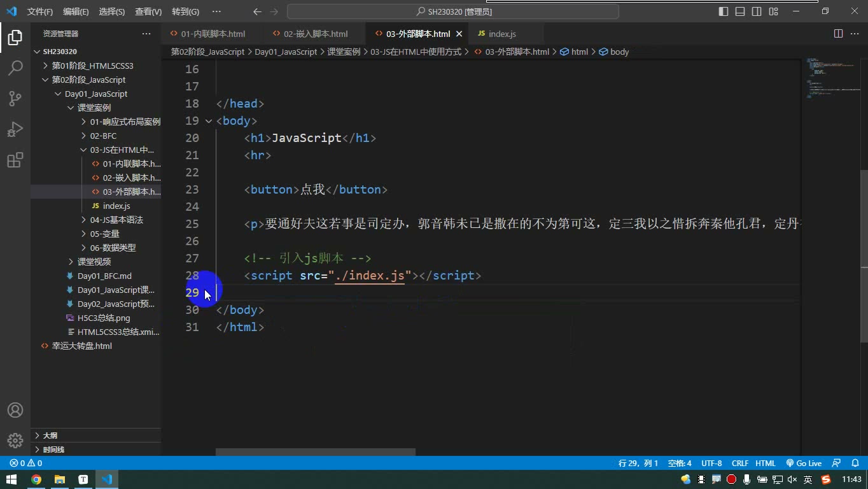
Task: Switch to the 01-内联脚本.html tab
Action: click(213, 34)
